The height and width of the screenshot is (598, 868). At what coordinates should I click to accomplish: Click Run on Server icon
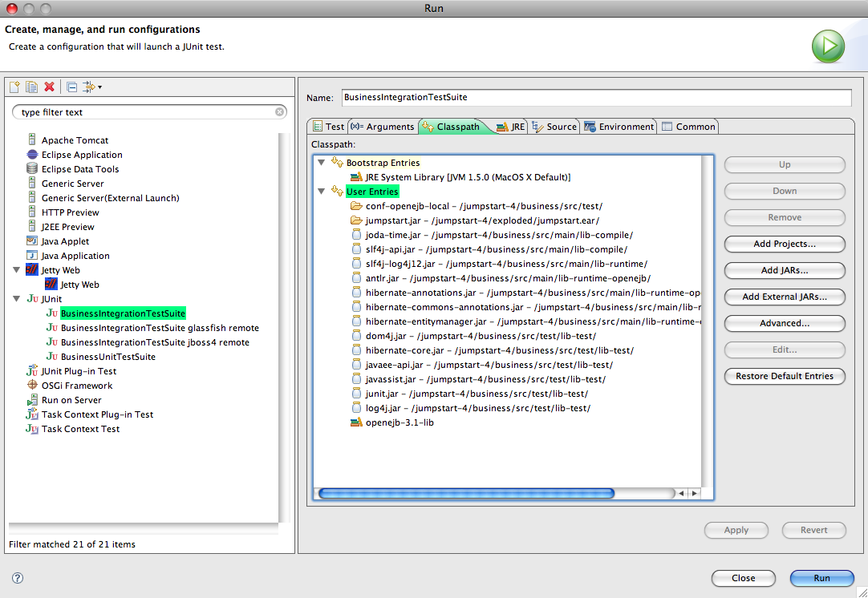(32, 399)
